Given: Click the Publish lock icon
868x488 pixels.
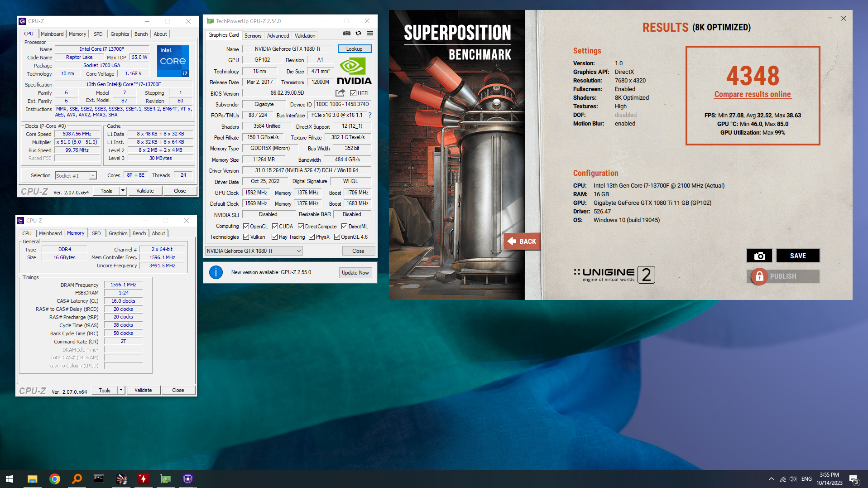Looking at the screenshot, I should pos(759,276).
